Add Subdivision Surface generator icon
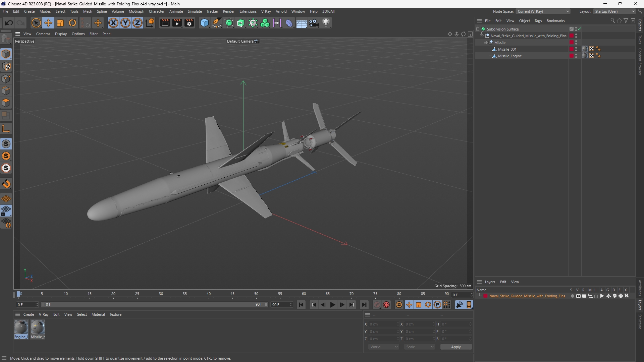Image resolution: width=644 pixels, height=362 pixels. coord(229,23)
